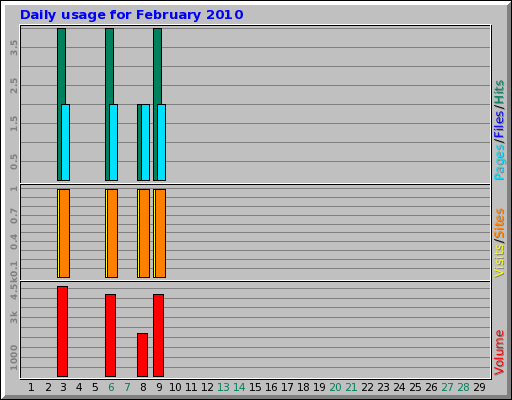This screenshot has height=400, width=512.
Task: Click the orange Sites bar for day 6
Action: coord(113,233)
